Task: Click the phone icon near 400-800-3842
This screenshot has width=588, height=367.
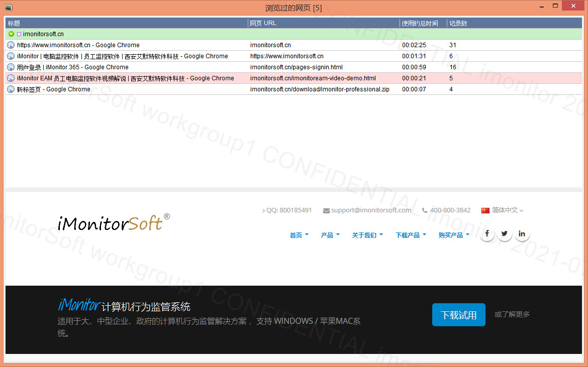Action: pyautogui.click(x=425, y=210)
